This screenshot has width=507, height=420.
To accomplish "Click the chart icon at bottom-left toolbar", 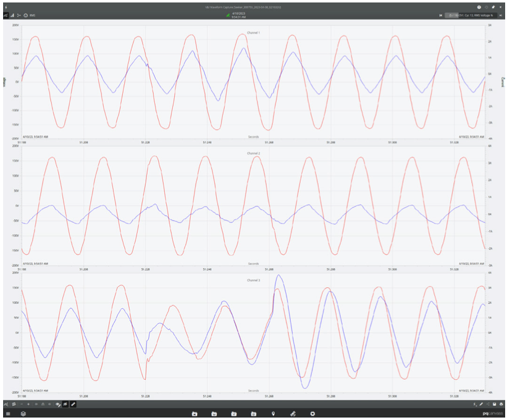I will (x=6, y=404).
